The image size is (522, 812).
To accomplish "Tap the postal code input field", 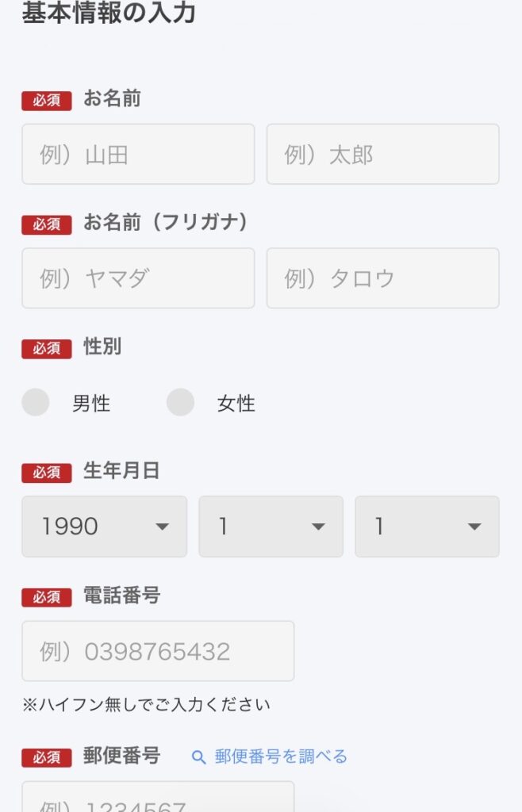I will (158, 799).
